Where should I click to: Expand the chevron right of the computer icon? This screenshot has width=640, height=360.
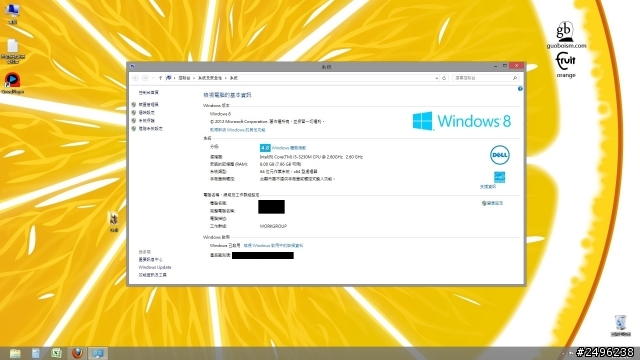174,78
